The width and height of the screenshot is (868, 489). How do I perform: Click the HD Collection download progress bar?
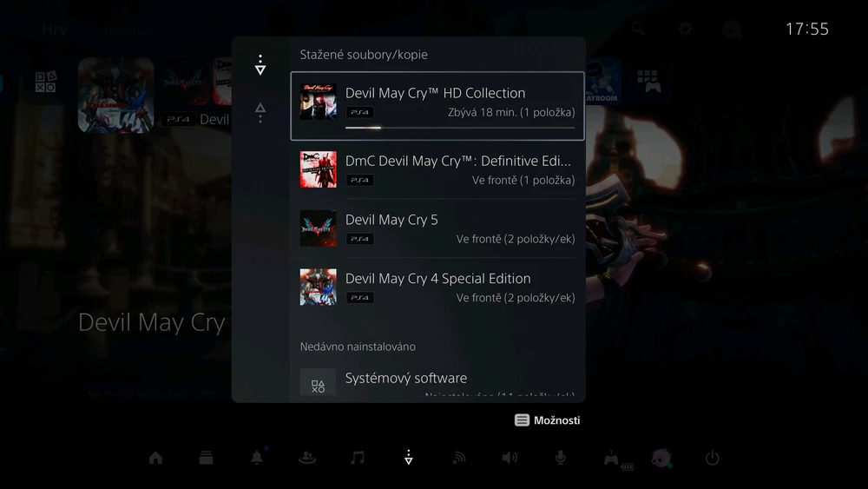pos(460,128)
